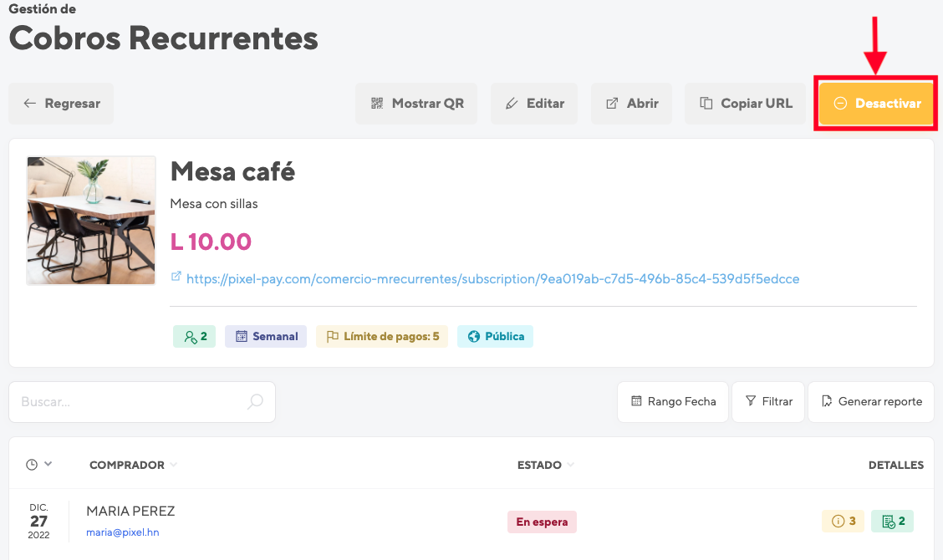This screenshot has height=560, width=943.
Task: Click the QR code icon on Mostrar QR
Action: pos(377,104)
